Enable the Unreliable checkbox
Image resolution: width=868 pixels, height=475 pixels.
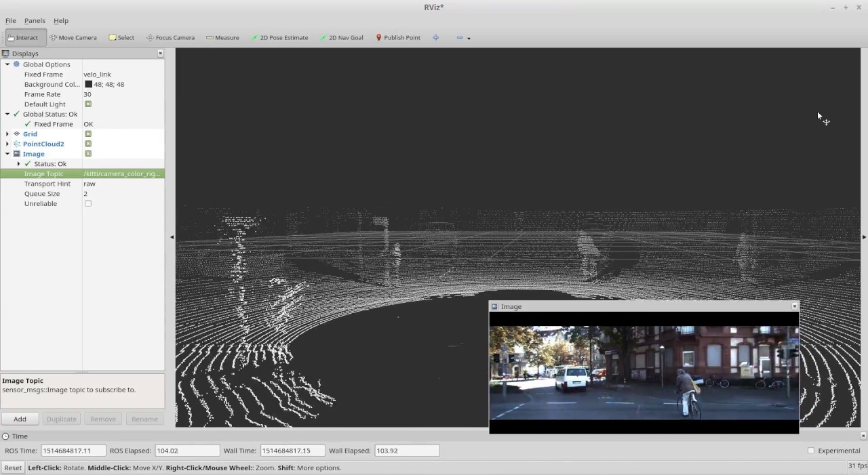click(x=88, y=203)
